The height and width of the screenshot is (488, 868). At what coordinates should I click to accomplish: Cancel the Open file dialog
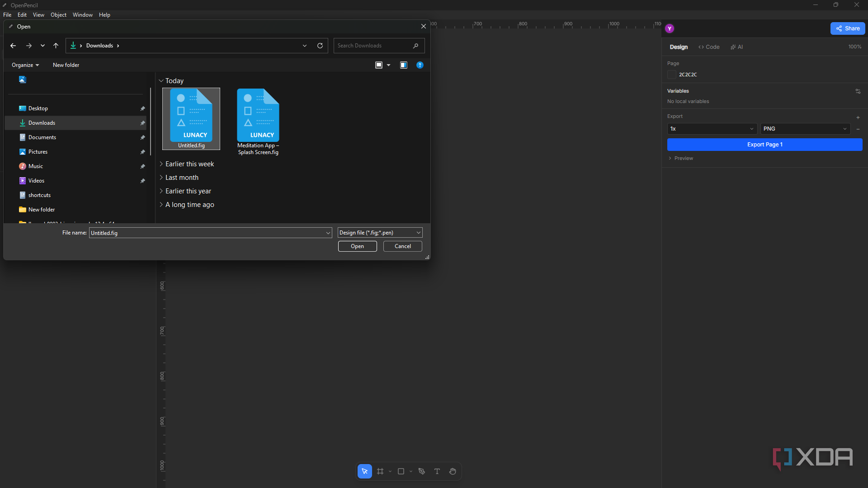(402, 246)
